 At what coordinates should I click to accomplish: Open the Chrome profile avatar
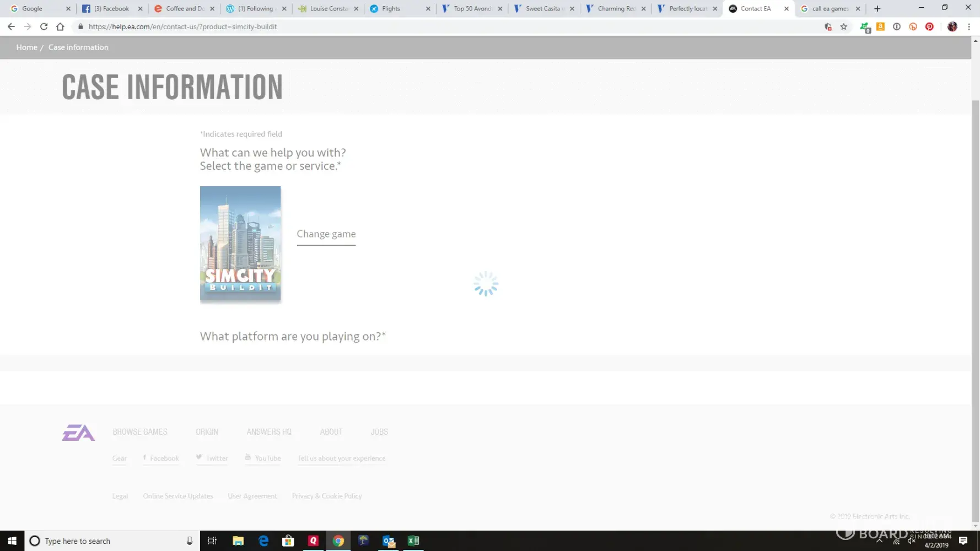(952, 26)
